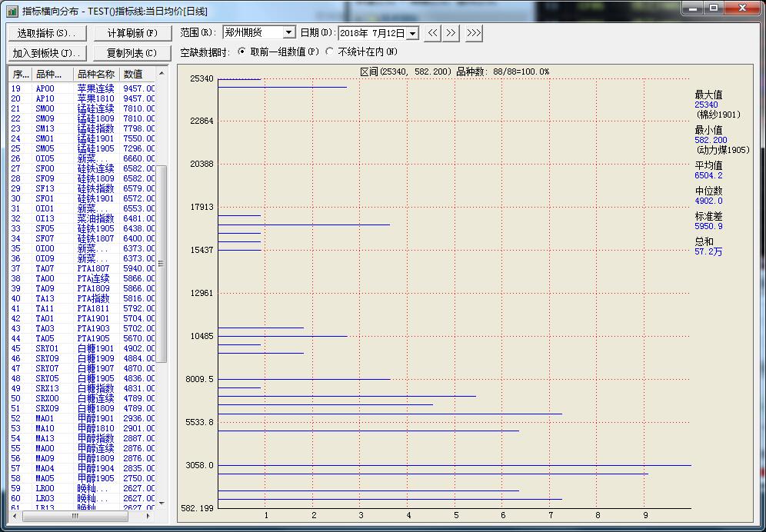Select row 37 TA07 PTA1807
The height and width of the screenshot is (532, 766).
click(82, 268)
